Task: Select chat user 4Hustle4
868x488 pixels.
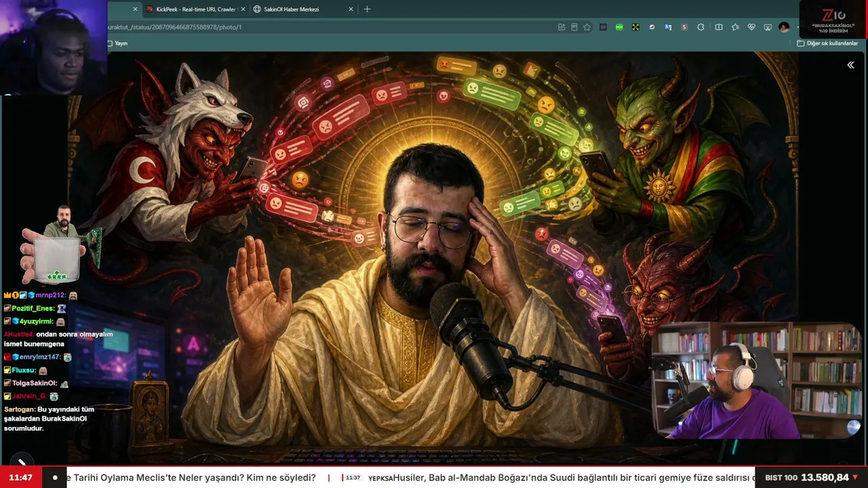Action: point(18,334)
